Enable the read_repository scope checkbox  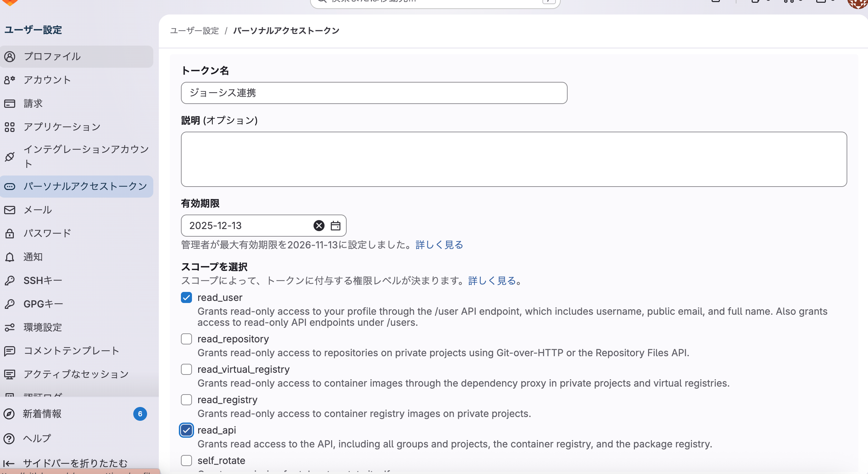(186, 339)
